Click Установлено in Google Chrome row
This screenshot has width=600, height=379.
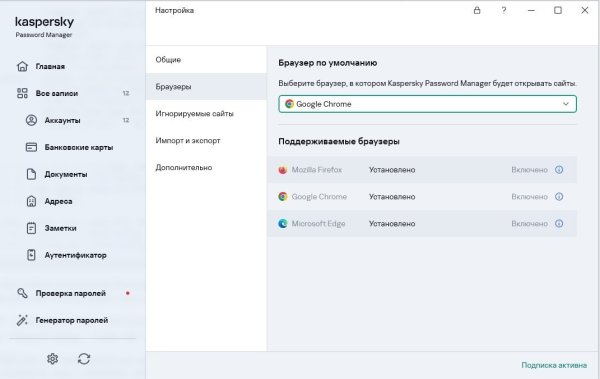[392, 196]
